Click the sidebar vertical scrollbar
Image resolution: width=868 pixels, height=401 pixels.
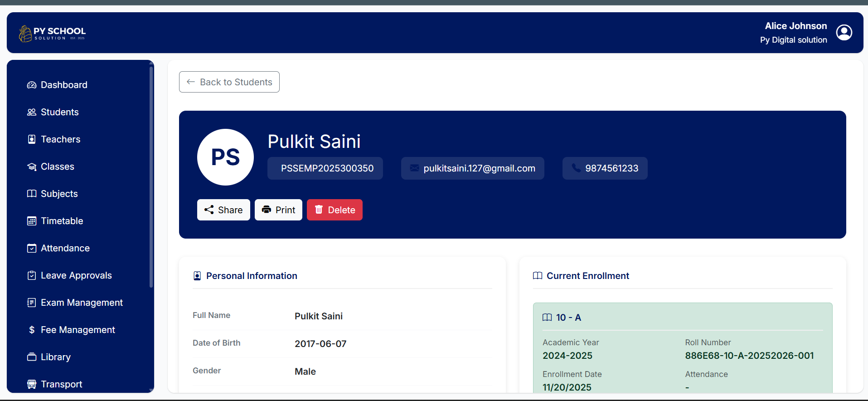151,177
